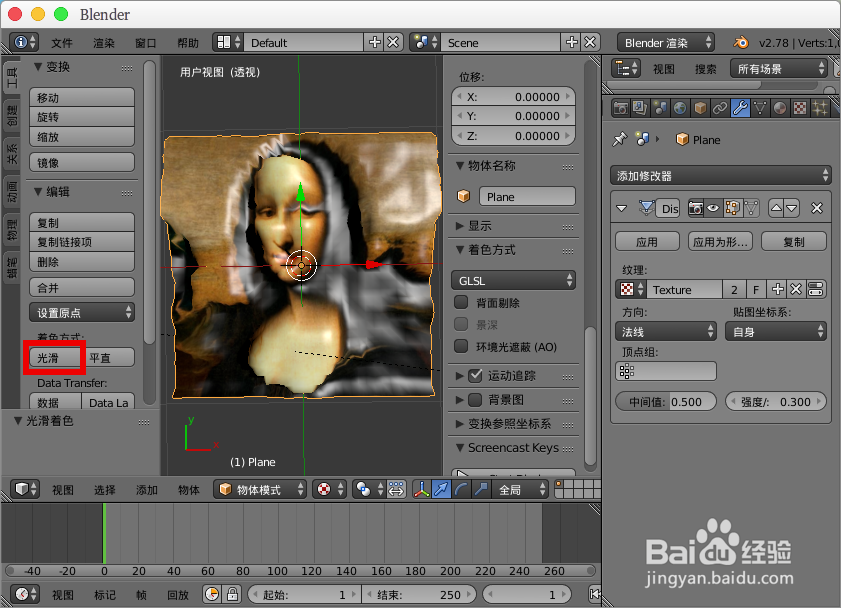Image resolution: width=841 pixels, height=608 pixels.
Task: Open the Constraints chain-link tab
Action: coord(720,108)
